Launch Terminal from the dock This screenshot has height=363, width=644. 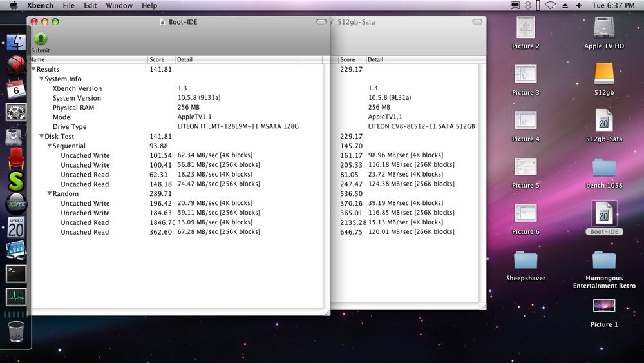(x=16, y=274)
